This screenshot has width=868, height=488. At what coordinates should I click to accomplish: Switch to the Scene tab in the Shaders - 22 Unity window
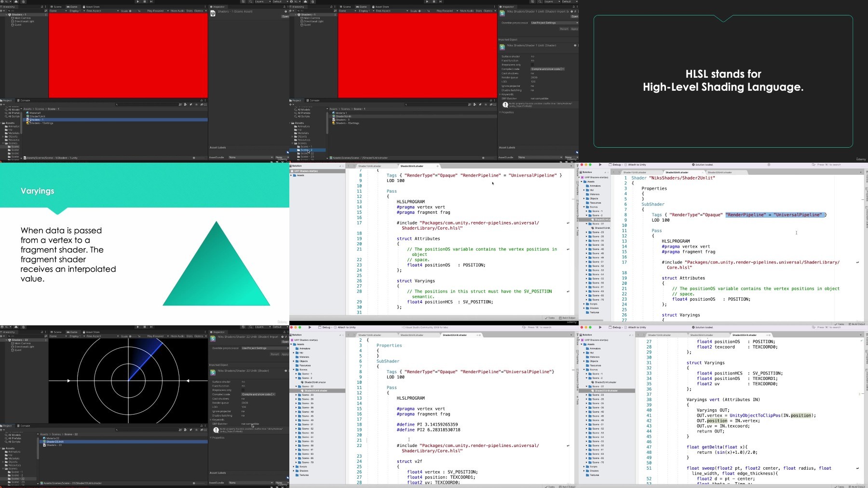click(56, 332)
